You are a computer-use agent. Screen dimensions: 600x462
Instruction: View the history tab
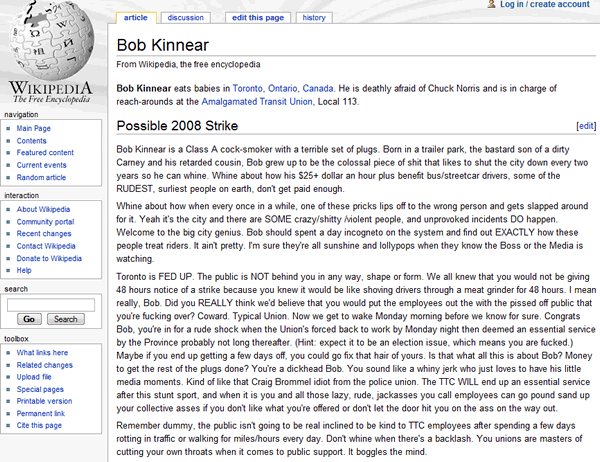pos(314,17)
